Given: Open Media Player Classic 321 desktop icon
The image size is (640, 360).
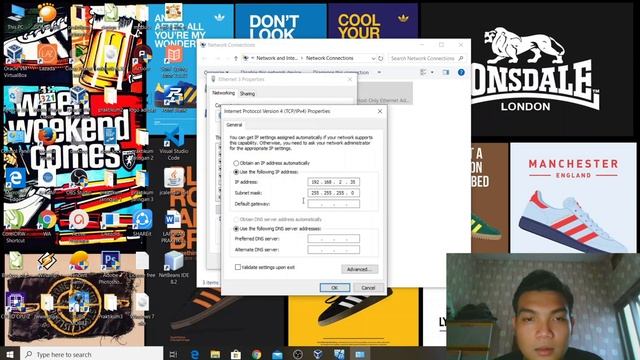Looking at the screenshot, I should [47, 100].
